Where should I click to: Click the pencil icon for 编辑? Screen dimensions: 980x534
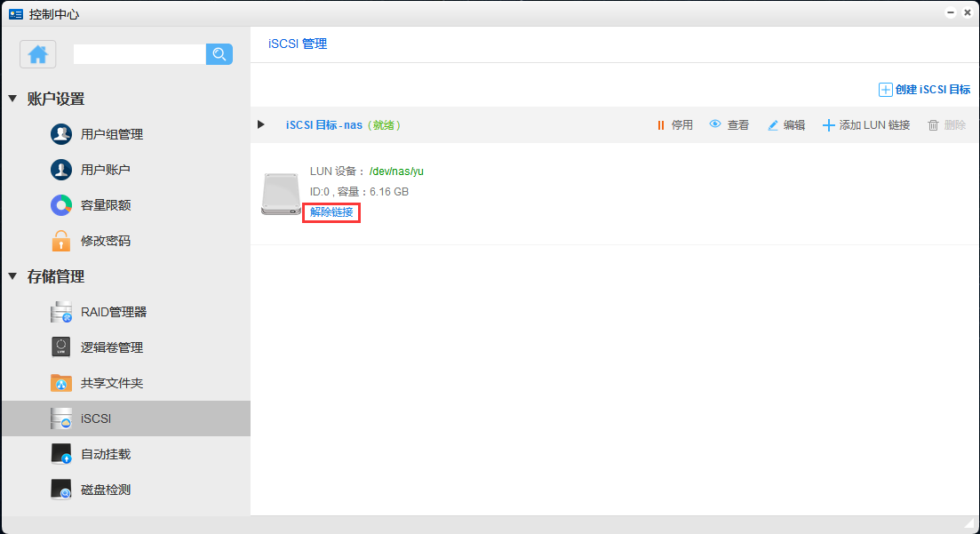772,125
